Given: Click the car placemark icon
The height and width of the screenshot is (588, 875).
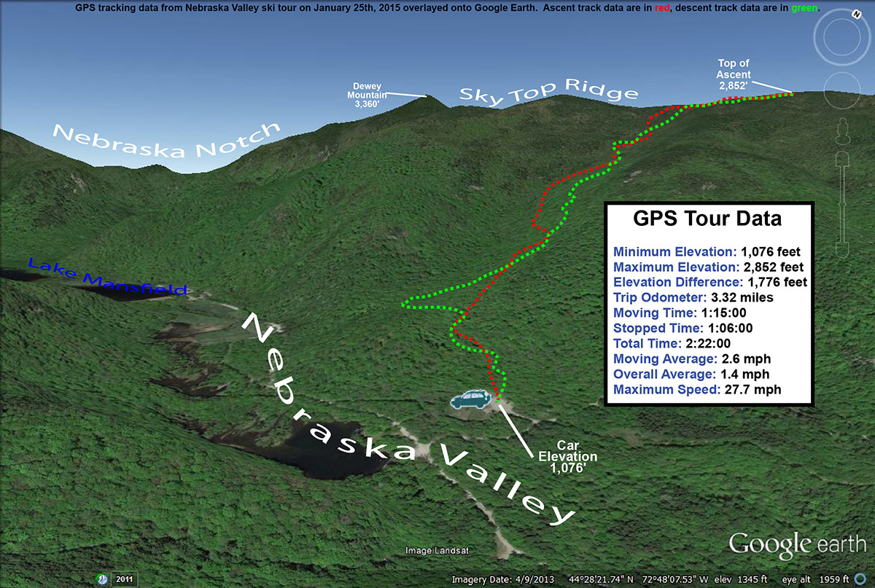Looking at the screenshot, I should 470,400.
